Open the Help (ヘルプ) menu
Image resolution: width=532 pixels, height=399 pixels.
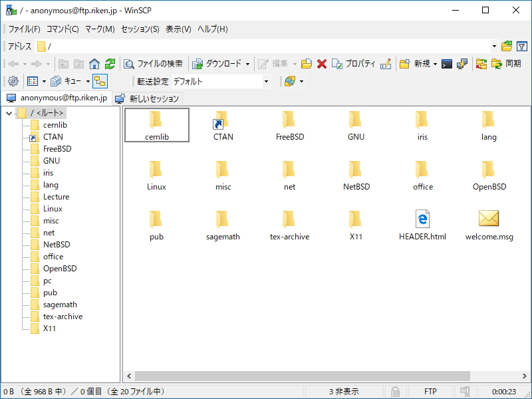coord(212,29)
